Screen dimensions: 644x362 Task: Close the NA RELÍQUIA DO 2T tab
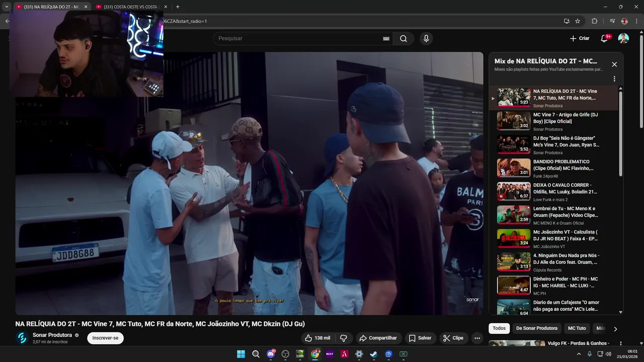[86, 7]
